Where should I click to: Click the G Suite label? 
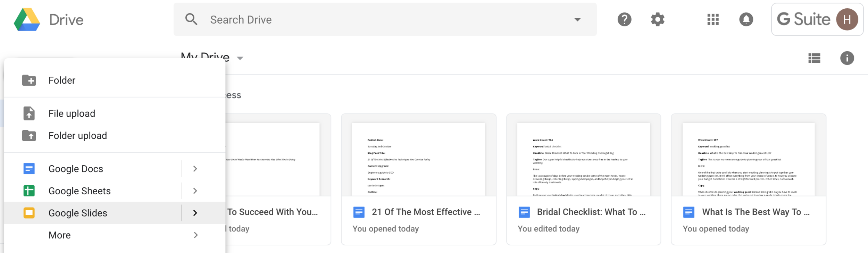point(803,19)
